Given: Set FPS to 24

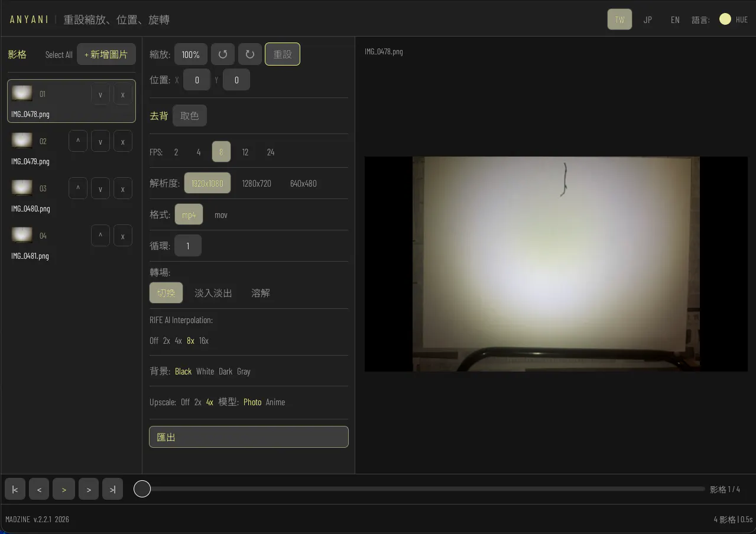Looking at the screenshot, I should [271, 152].
